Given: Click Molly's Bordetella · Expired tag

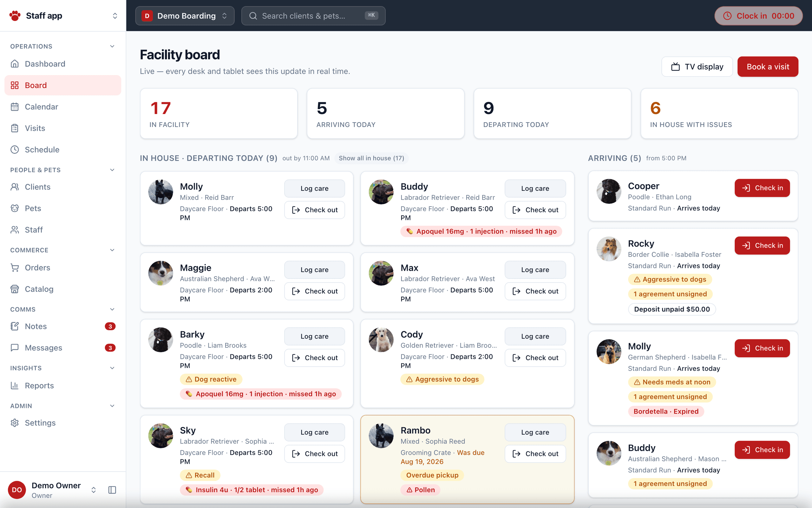Looking at the screenshot, I should [x=666, y=411].
